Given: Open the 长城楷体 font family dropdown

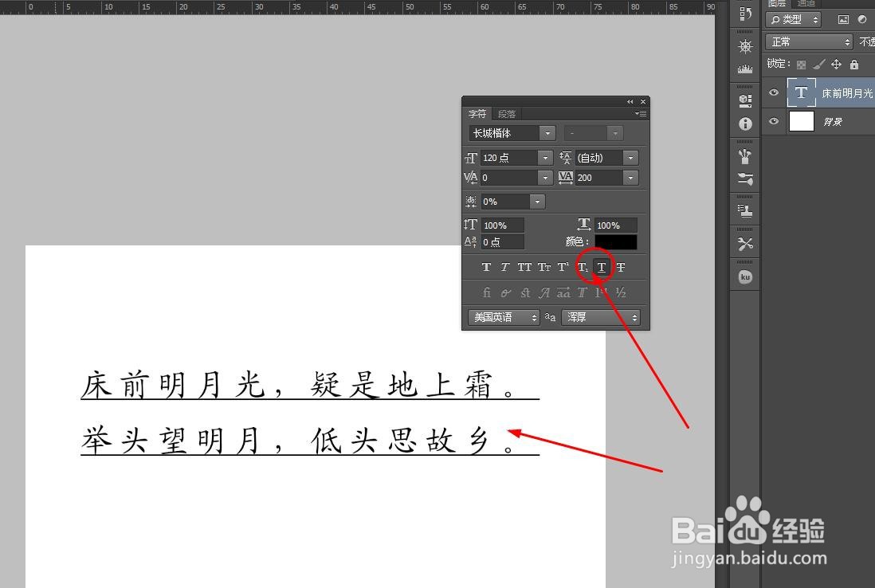Looking at the screenshot, I should 547,133.
